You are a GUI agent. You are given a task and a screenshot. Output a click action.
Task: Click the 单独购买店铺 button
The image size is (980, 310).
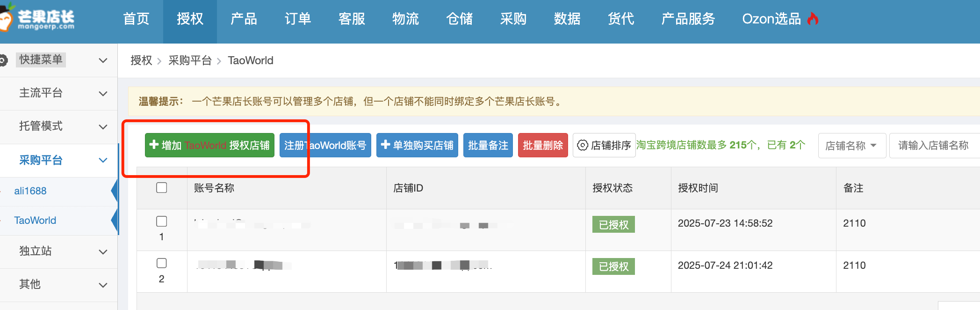417,145
